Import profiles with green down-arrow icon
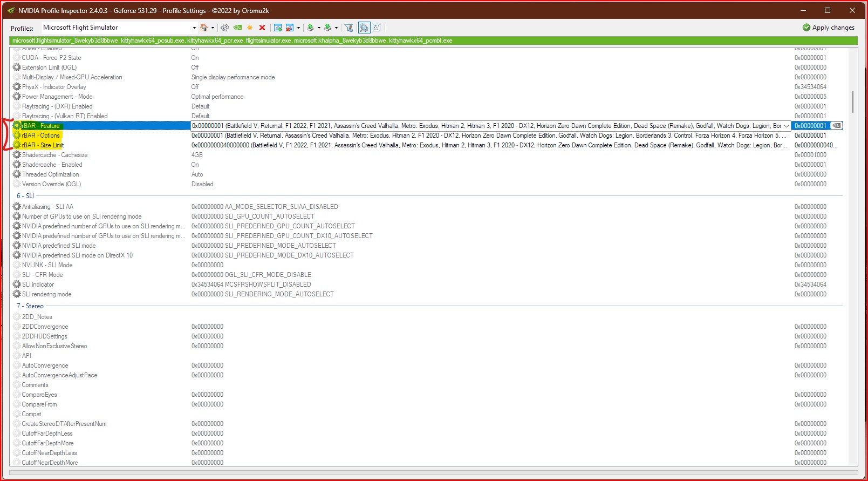Screen dimensions: 868x481 [327, 28]
